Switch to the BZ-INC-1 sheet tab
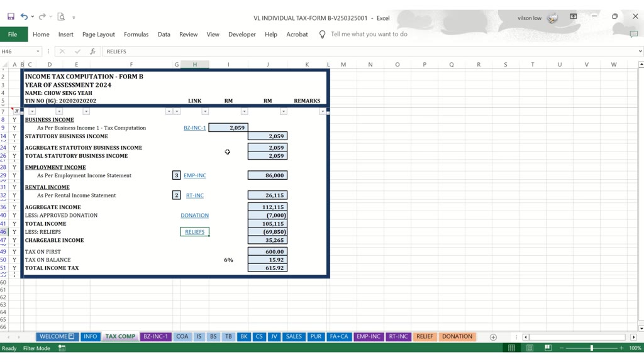The image size is (644, 362). point(155,337)
